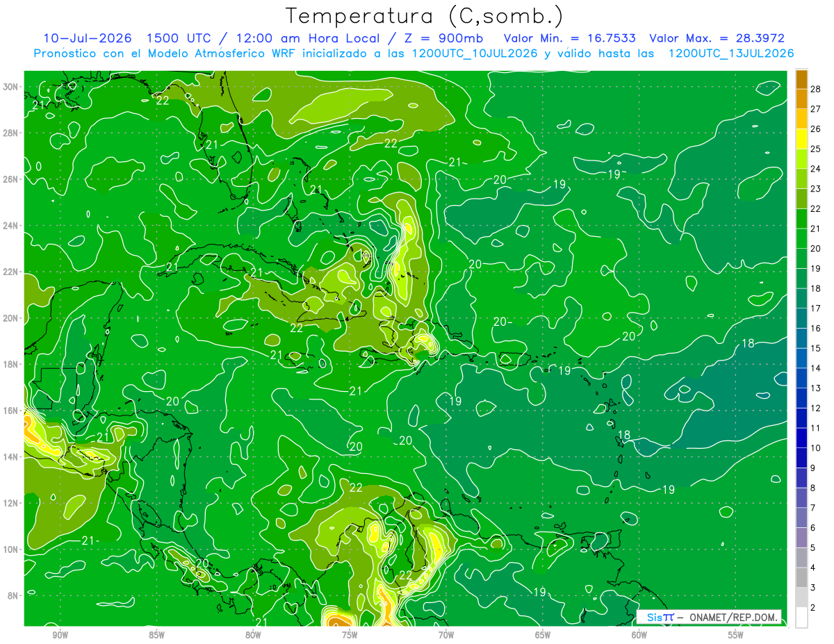Click the '18N' latitude axis label

pyautogui.click(x=10, y=364)
